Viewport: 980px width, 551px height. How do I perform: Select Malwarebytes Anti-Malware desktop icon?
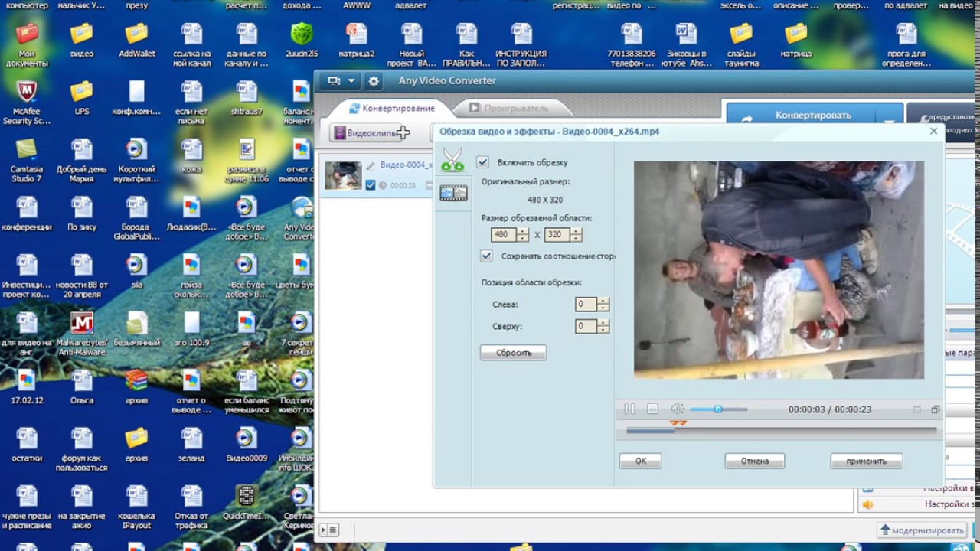click(x=81, y=334)
